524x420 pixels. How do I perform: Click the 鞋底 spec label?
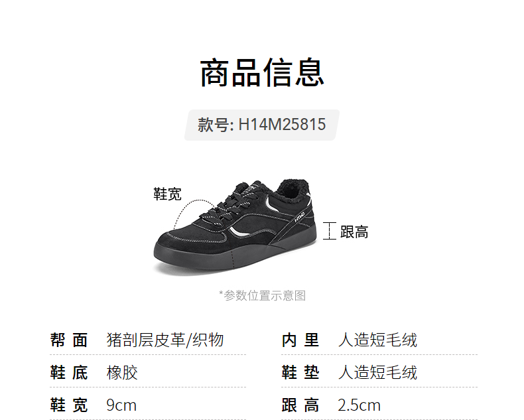69,372
